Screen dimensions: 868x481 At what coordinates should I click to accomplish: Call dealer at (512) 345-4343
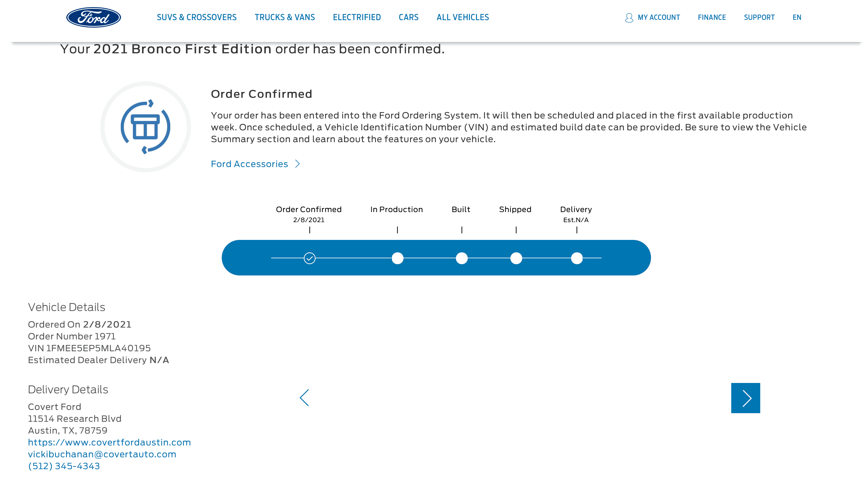click(64, 466)
